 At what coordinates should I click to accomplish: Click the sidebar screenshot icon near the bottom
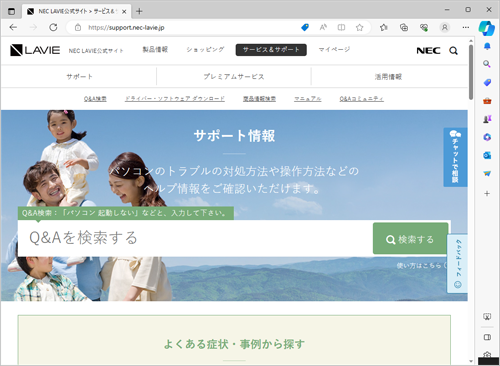pyautogui.click(x=487, y=317)
